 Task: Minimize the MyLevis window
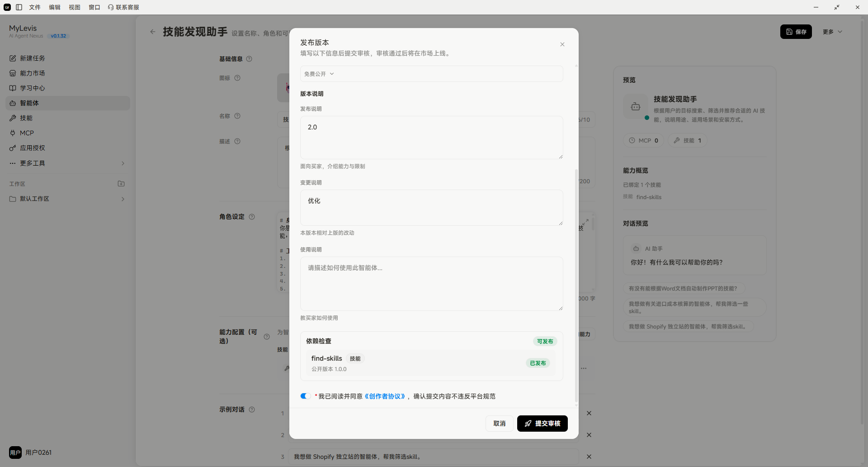pyautogui.click(x=816, y=7)
